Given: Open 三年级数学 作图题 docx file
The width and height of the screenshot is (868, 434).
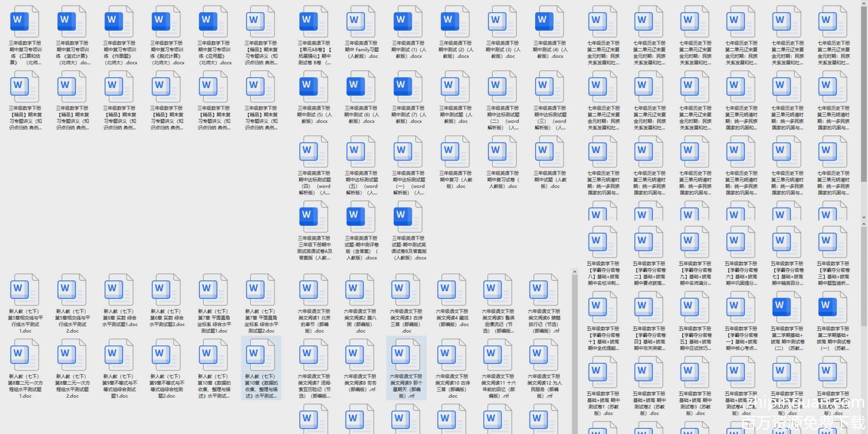Looking at the screenshot, I should [119, 23].
